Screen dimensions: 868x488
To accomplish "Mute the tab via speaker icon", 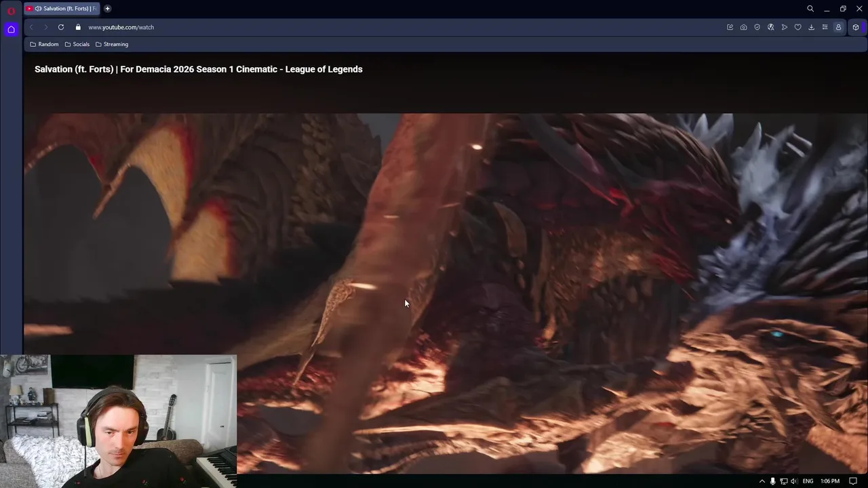I will tap(38, 9).
